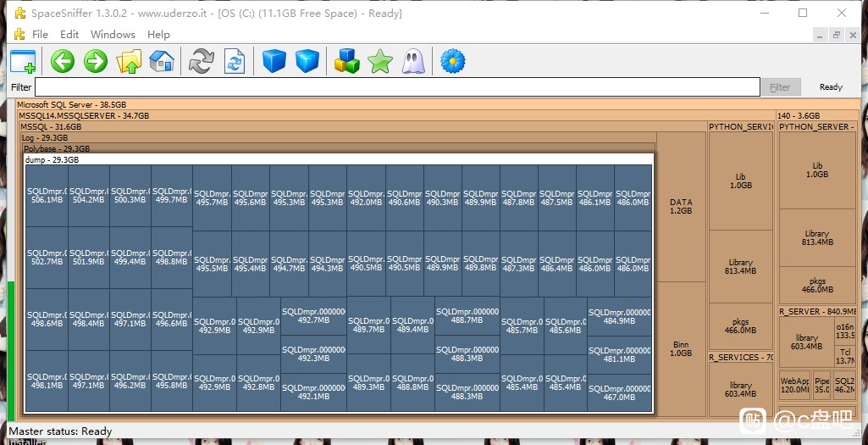Image resolution: width=868 pixels, height=445 pixels.
Task: Click the SpaceSniffer icon in the menu bar
Action: (20, 35)
